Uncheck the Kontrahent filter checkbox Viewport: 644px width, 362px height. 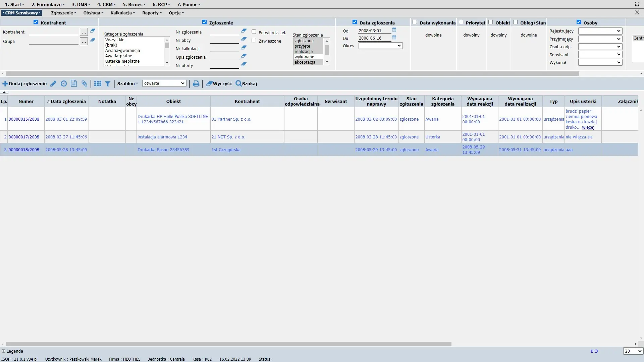tap(36, 22)
